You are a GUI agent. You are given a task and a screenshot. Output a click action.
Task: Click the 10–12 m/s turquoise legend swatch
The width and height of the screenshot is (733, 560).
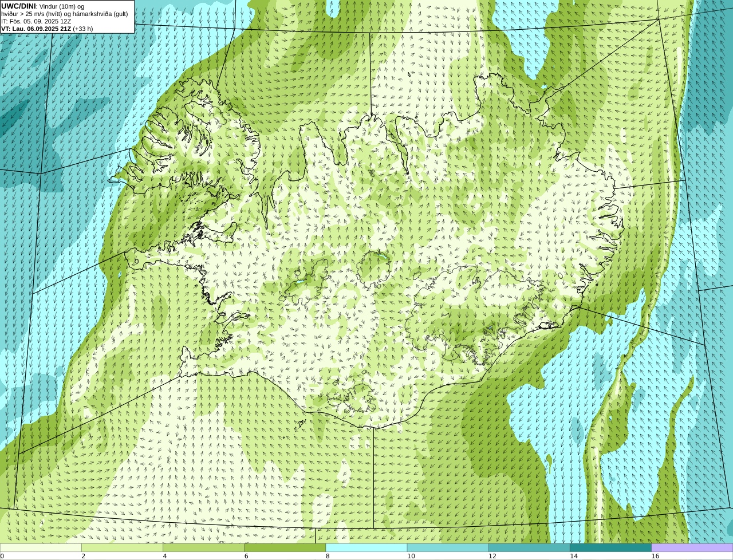[448, 547]
